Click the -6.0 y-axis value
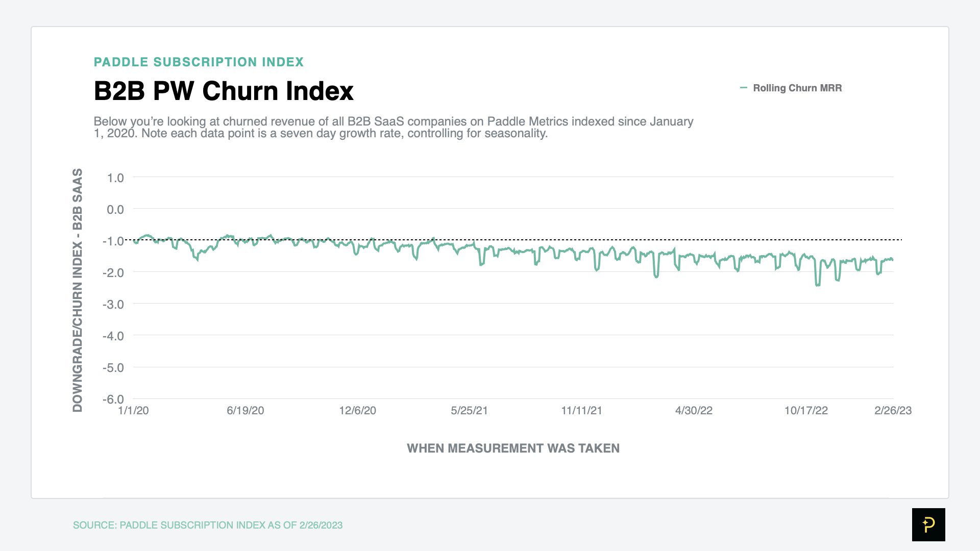Screen dimensions: 980x551 point(113,399)
